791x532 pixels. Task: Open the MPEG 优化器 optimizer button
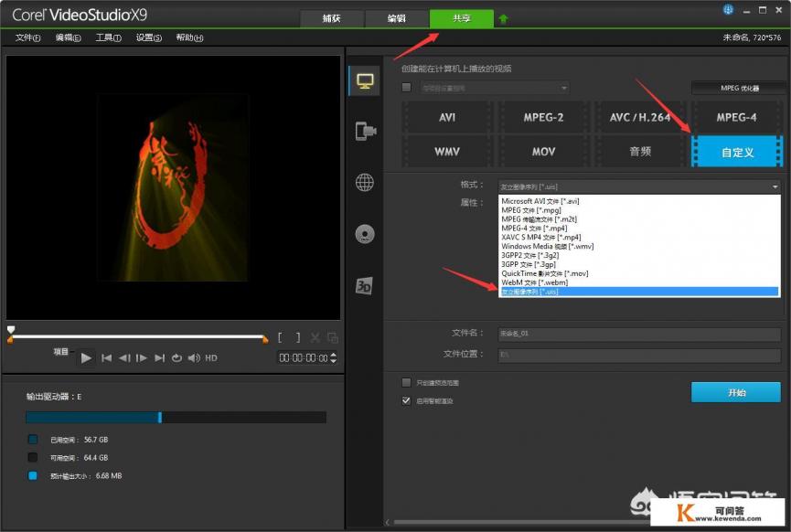click(737, 88)
